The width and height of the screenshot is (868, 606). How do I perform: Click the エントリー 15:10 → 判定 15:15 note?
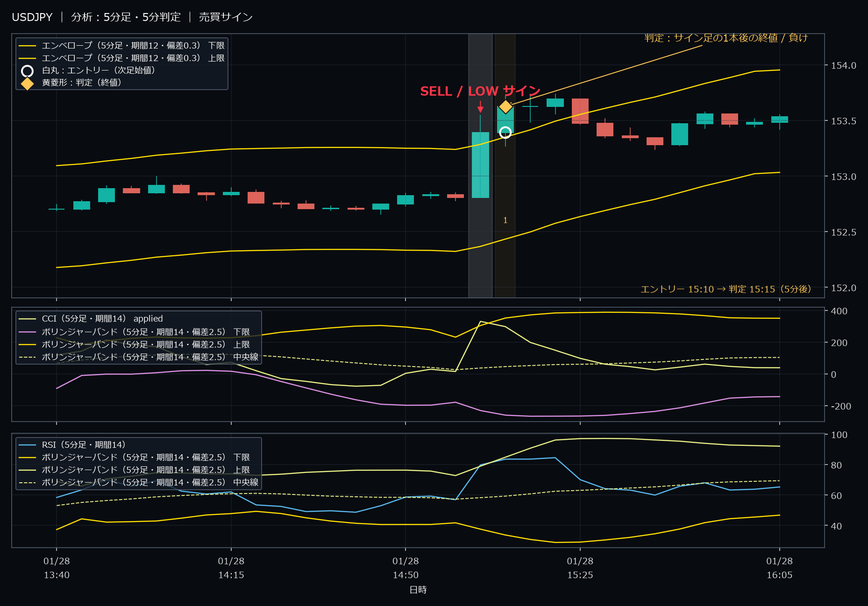tap(726, 289)
